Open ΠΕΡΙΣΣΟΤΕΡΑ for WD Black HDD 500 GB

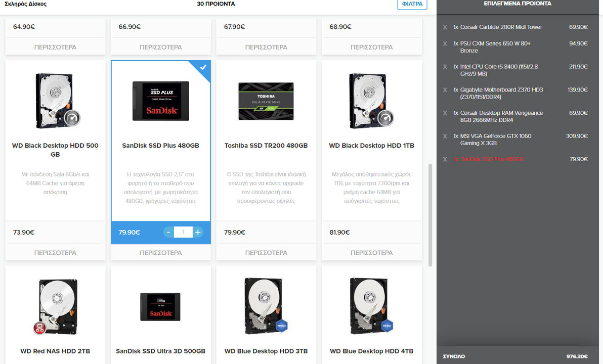pyautogui.click(x=55, y=253)
